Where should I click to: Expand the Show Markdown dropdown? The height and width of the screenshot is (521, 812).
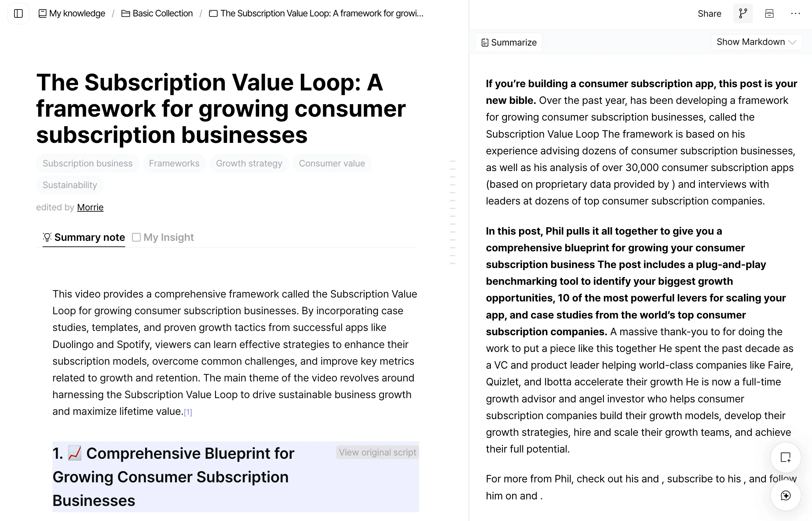(756, 42)
